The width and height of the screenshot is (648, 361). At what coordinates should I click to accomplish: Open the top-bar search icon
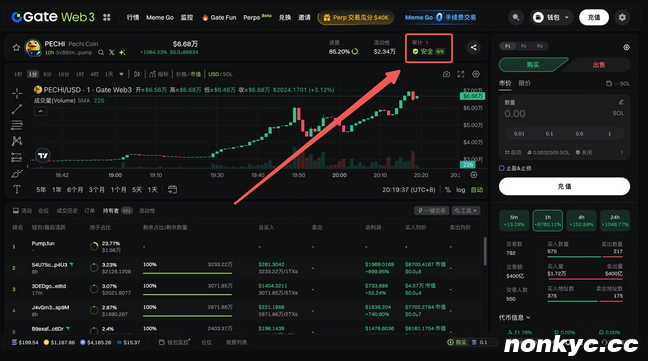516,17
